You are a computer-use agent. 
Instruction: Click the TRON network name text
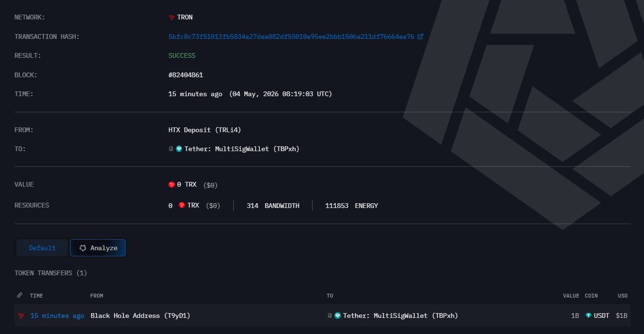(x=185, y=17)
